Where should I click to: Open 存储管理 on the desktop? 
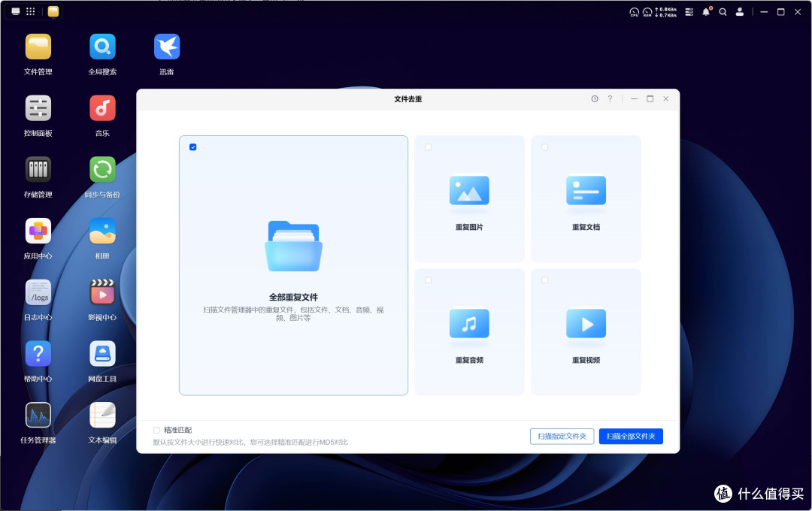click(38, 170)
